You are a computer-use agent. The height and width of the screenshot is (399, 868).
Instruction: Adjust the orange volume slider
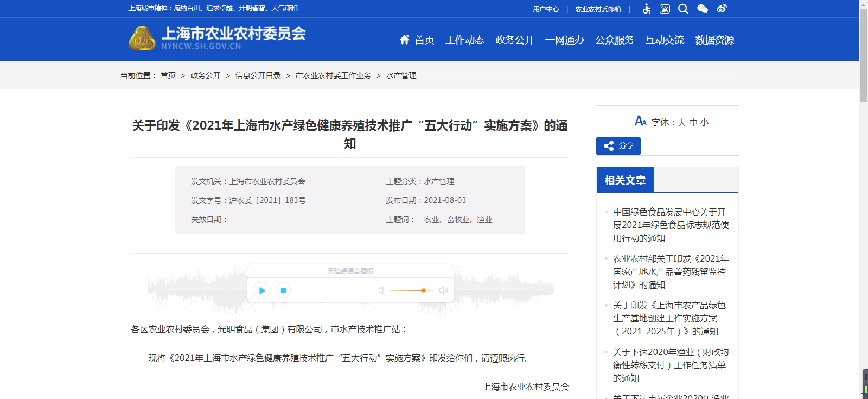tap(423, 290)
